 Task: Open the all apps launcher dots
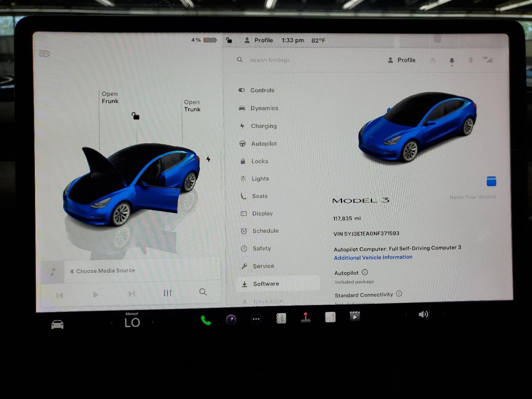point(256,319)
